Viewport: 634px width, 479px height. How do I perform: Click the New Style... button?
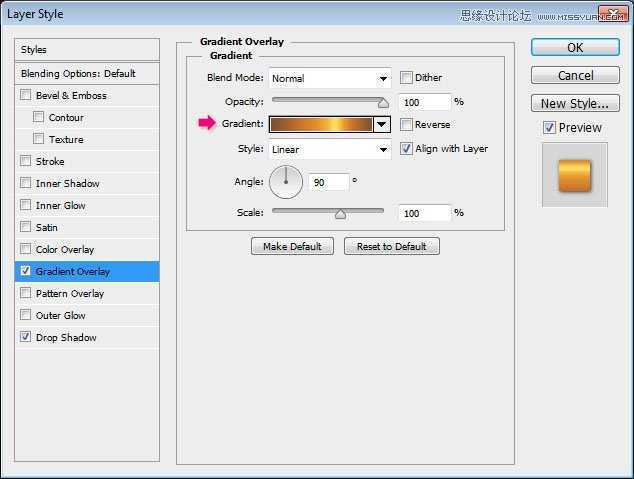(575, 103)
